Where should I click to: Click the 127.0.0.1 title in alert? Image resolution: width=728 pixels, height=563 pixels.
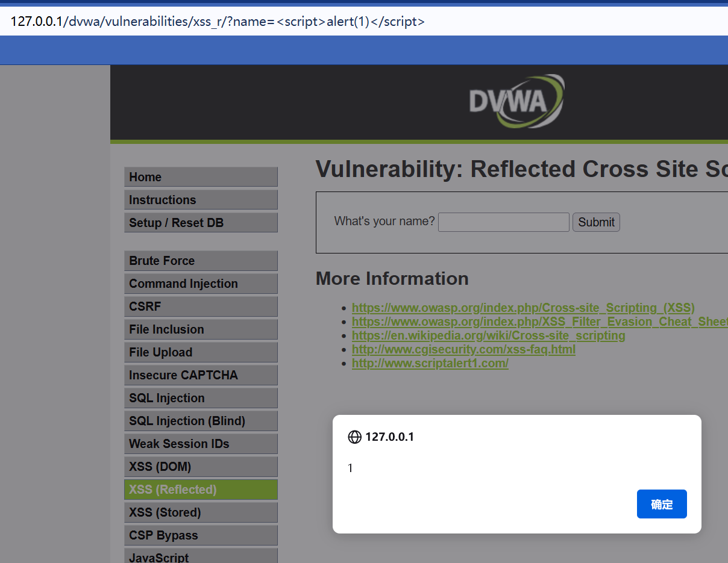click(x=390, y=437)
